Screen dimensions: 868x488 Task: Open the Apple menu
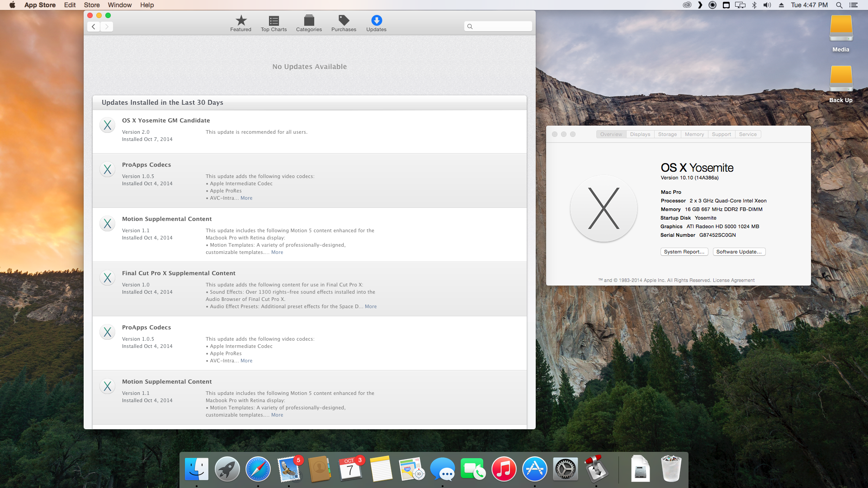coord(12,5)
